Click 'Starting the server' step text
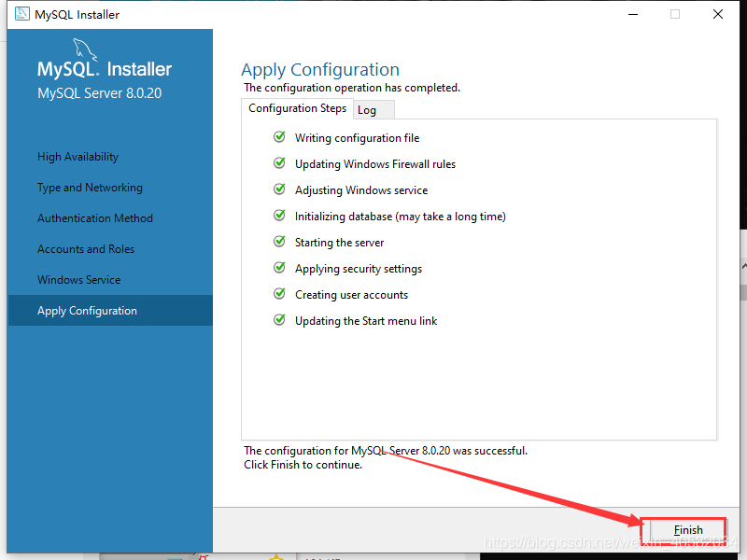This screenshot has width=747, height=560. click(x=339, y=243)
